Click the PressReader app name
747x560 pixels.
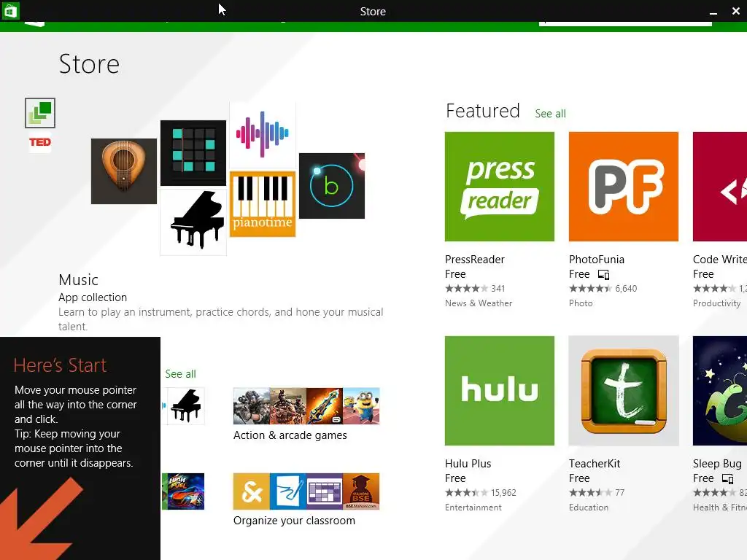click(474, 260)
